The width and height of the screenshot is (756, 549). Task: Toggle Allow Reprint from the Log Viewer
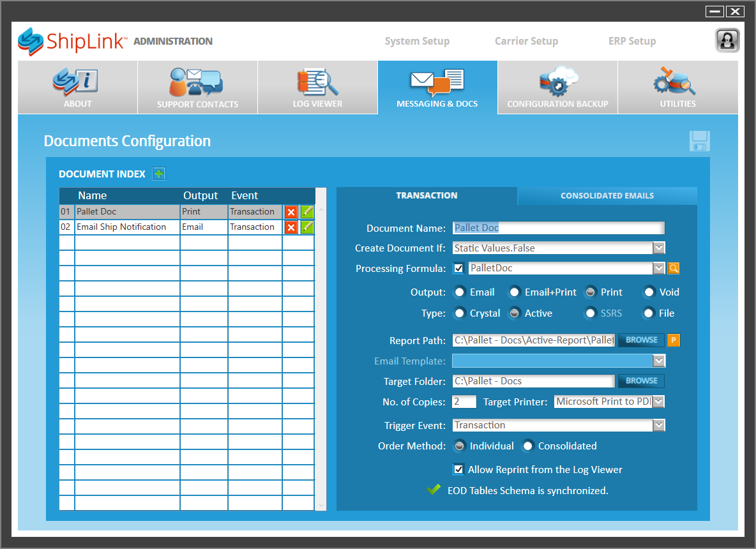[458, 469]
